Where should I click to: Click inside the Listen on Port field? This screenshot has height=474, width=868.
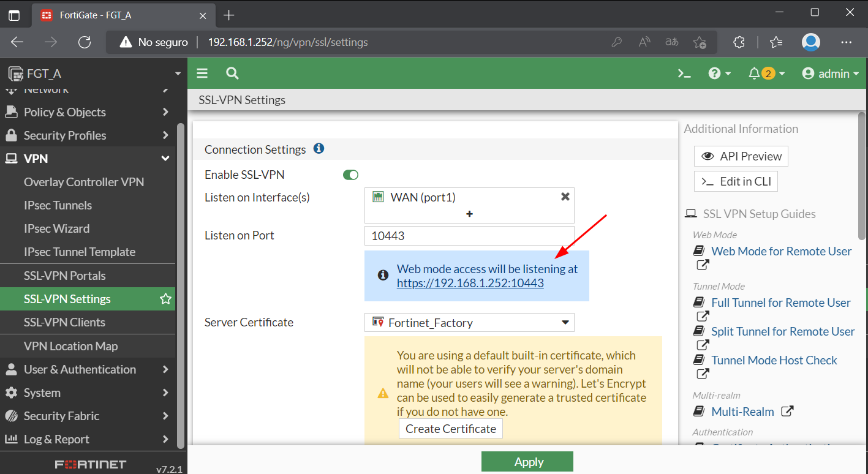click(x=469, y=235)
